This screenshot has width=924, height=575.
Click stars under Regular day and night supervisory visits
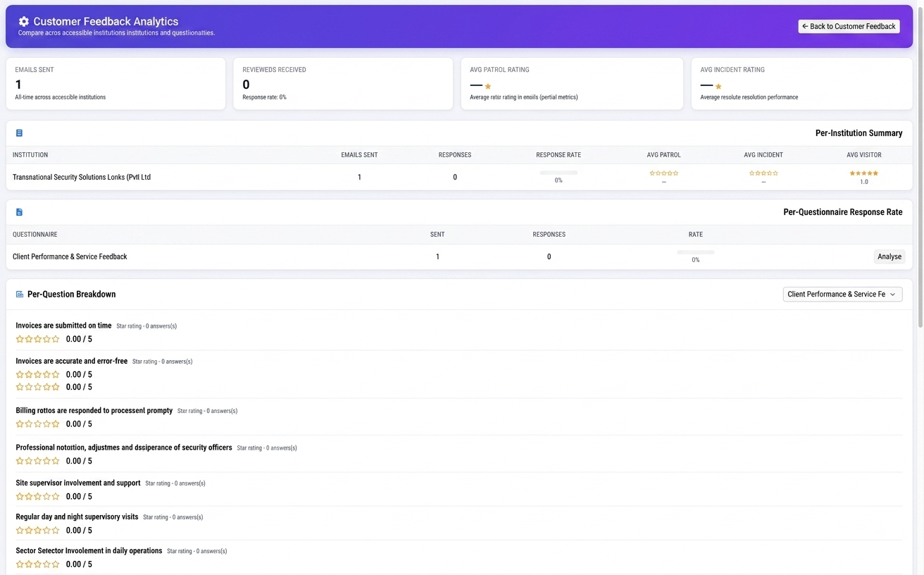[x=38, y=530]
